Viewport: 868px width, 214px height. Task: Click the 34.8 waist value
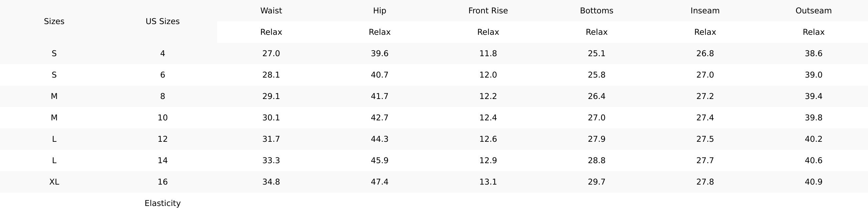point(271,182)
